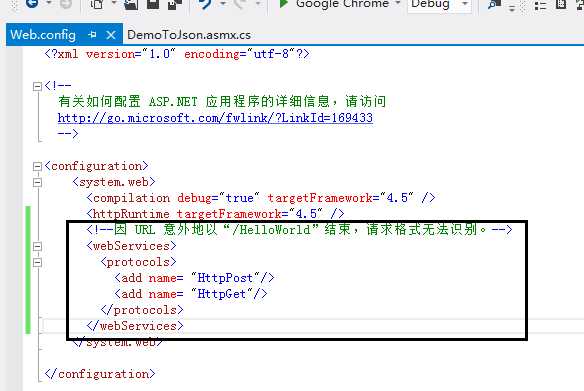The width and height of the screenshot is (584, 391).
Task: Click the </protocols> closing tag
Action: (x=142, y=310)
